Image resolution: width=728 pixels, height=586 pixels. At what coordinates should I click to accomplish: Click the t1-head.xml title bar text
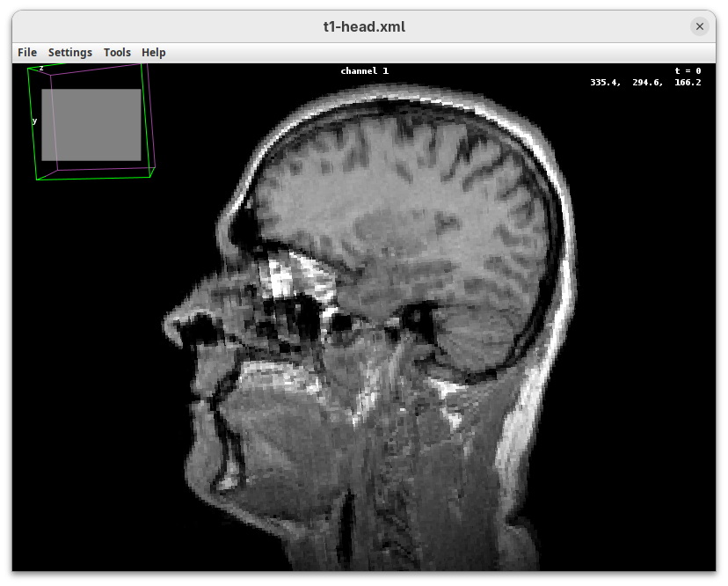(364, 26)
